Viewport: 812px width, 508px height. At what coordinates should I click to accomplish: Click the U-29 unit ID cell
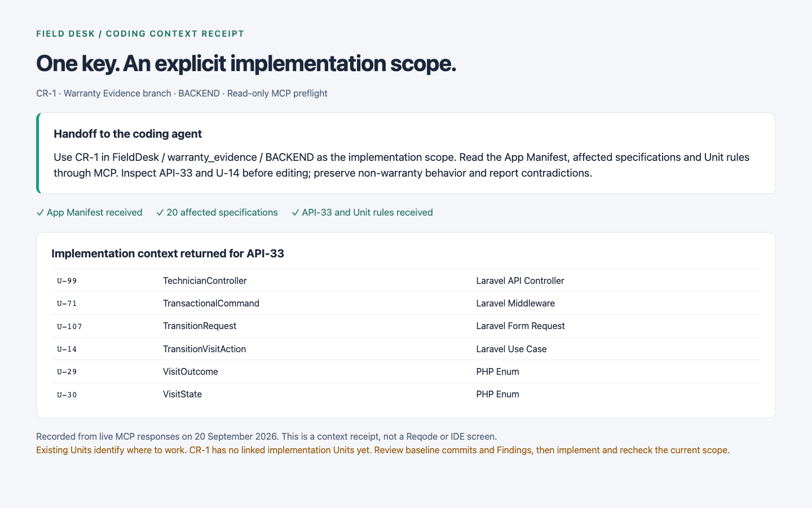(x=67, y=371)
